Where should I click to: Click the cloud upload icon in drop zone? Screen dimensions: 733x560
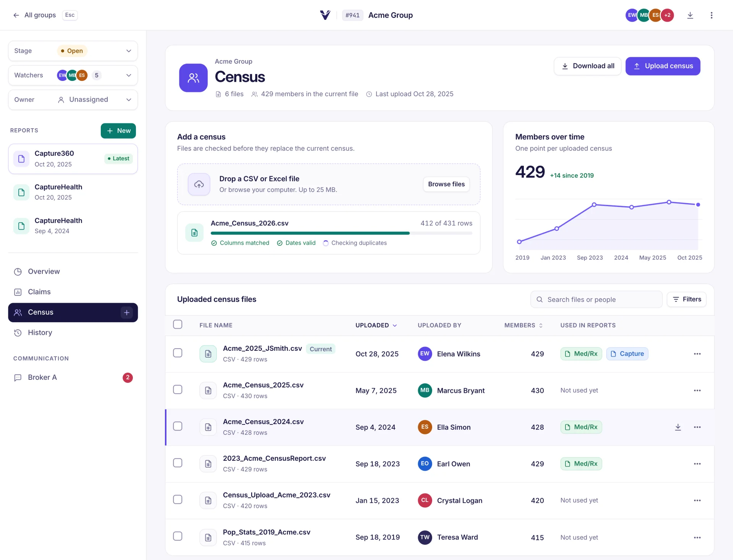[199, 184]
